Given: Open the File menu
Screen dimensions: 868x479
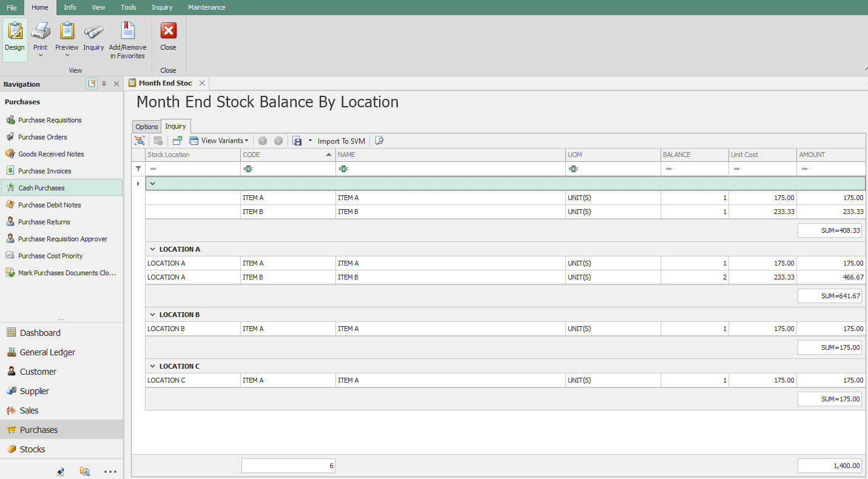Looking at the screenshot, I should point(12,7).
